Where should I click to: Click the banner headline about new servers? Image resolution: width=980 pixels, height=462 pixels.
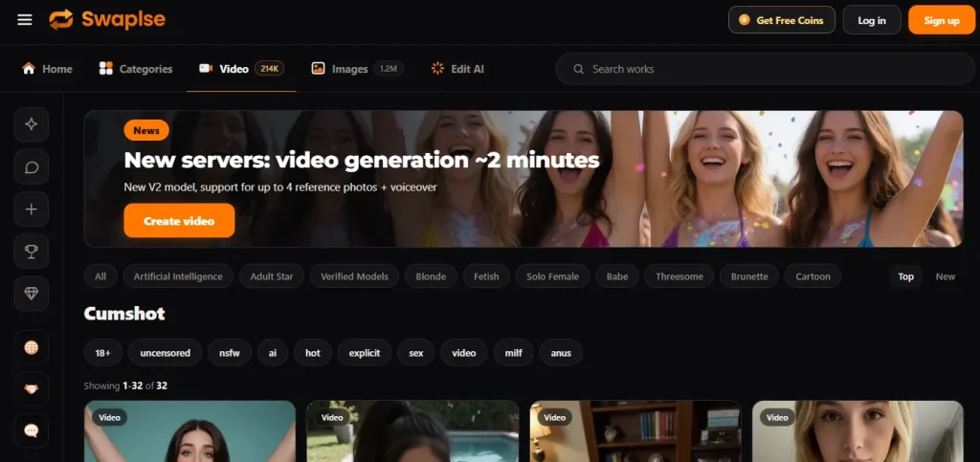[x=361, y=161]
